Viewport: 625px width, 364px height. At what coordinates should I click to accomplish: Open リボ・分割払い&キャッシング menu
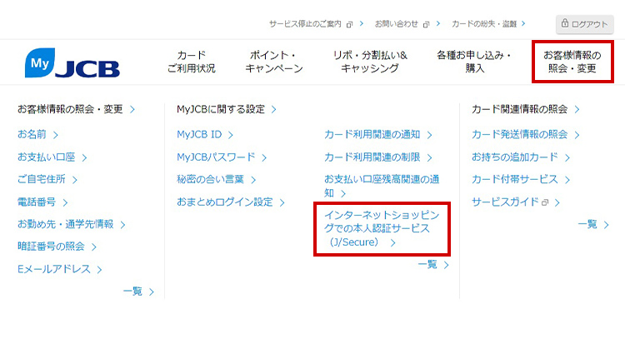pos(370,62)
